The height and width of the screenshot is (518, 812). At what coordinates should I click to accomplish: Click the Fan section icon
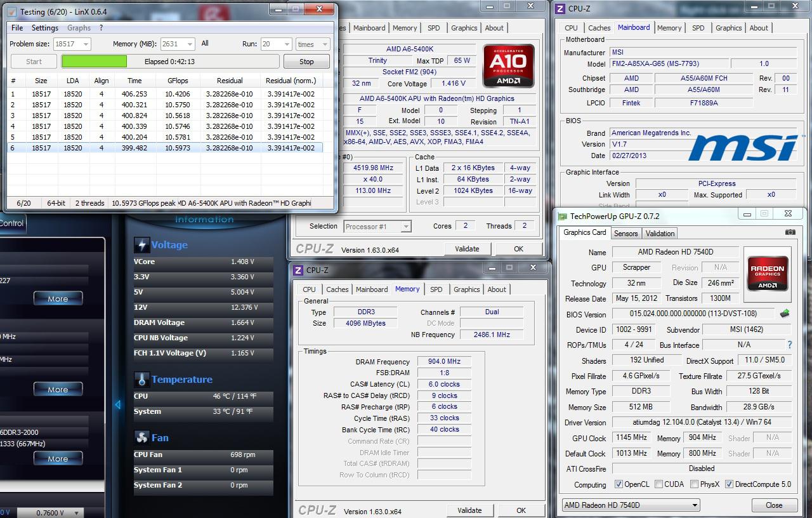[141, 437]
